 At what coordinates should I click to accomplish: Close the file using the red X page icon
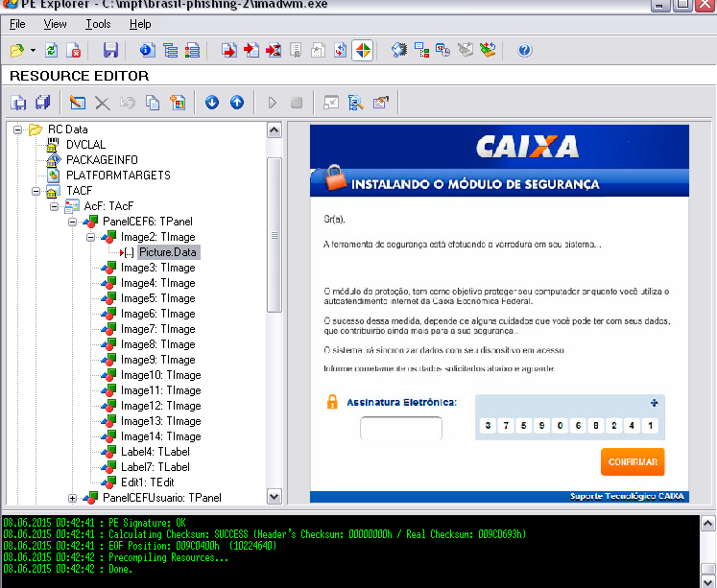(x=74, y=50)
